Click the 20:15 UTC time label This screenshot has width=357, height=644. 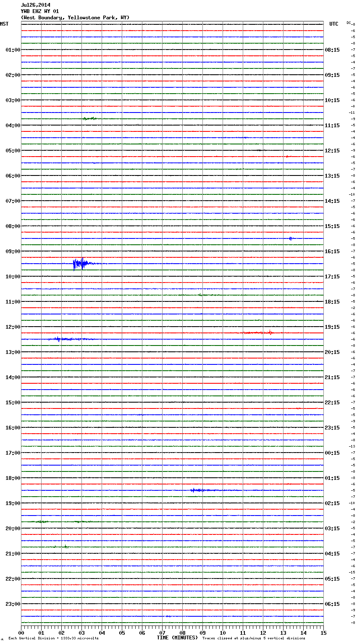pyautogui.click(x=332, y=352)
